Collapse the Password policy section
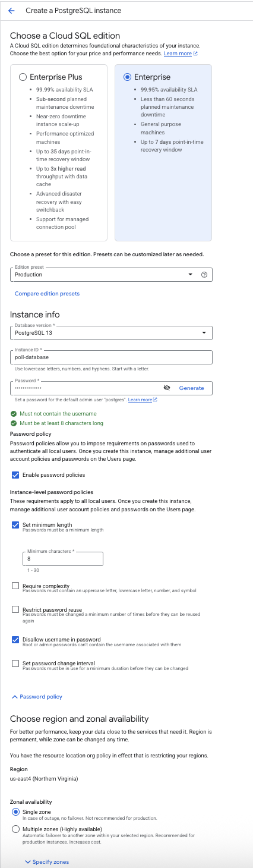 coord(37,697)
